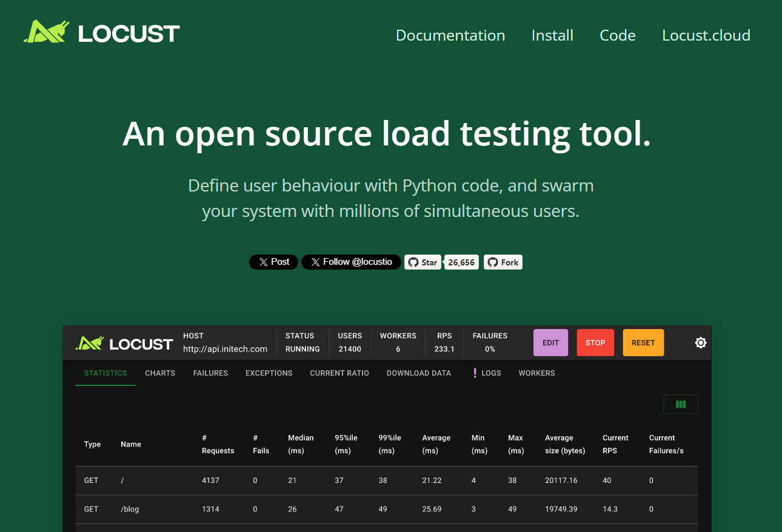The height and width of the screenshot is (532, 782).
Task: Select the STATISTICS tab
Action: point(105,373)
